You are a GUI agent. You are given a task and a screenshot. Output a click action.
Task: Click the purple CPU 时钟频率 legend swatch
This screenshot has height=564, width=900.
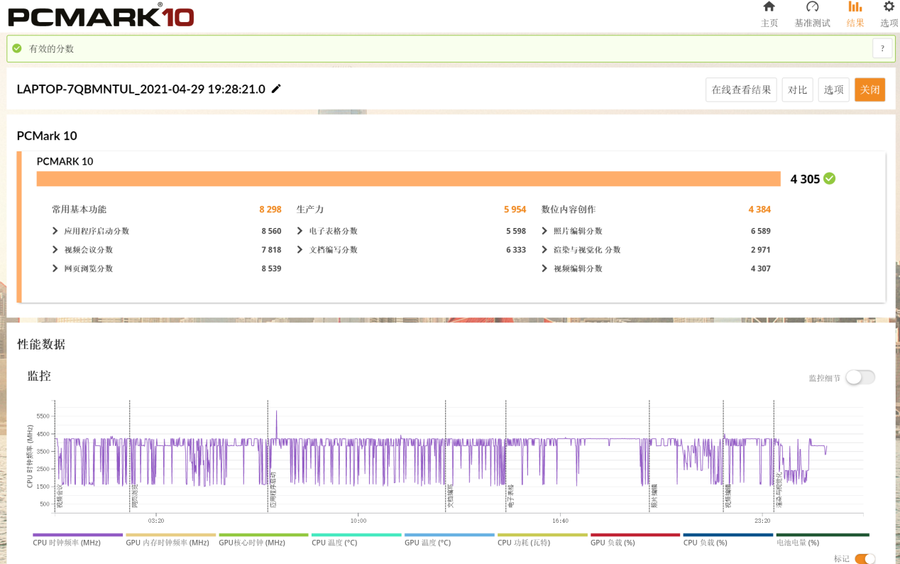click(77, 535)
